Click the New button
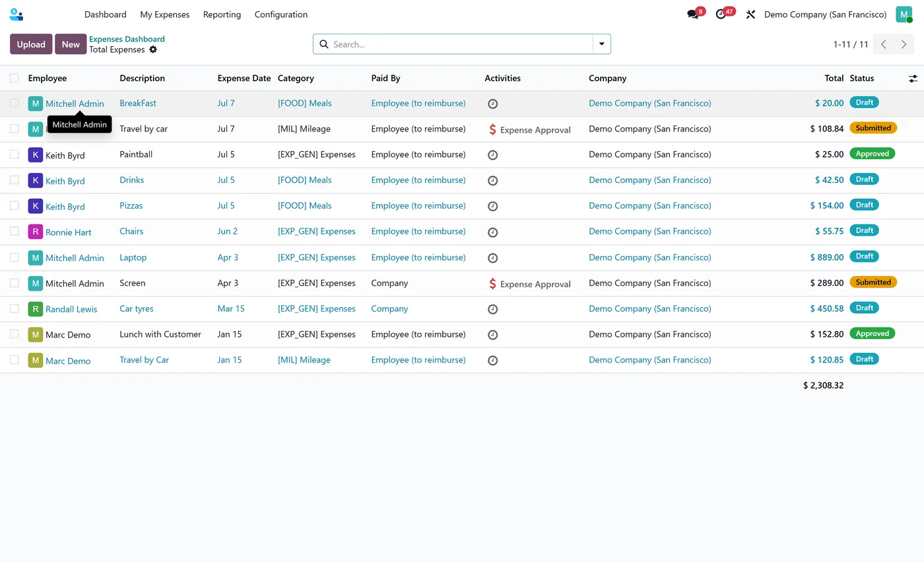The height and width of the screenshot is (562, 924). (x=71, y=44)
